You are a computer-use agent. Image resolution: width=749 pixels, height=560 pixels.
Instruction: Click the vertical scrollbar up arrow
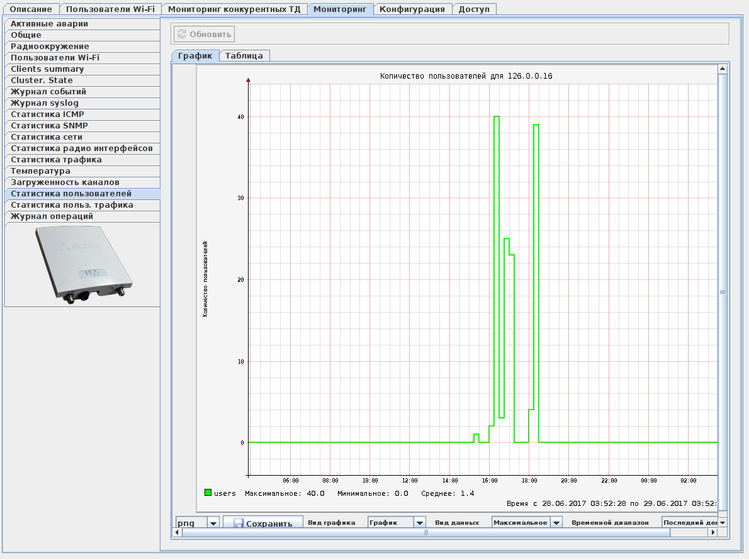click(723, 68)
